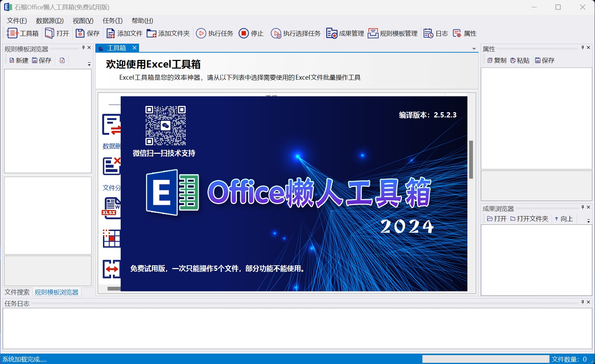The height and width of the screenshot is (364, 595).
Task: Click the 属性 properties toolbar button
Action: point(465,33)
